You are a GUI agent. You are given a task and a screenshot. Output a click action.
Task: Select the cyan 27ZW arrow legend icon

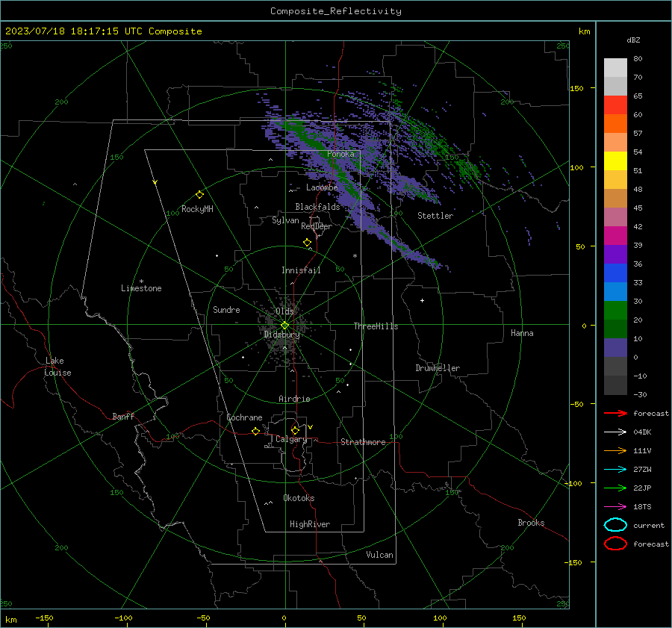click(615, 470)
